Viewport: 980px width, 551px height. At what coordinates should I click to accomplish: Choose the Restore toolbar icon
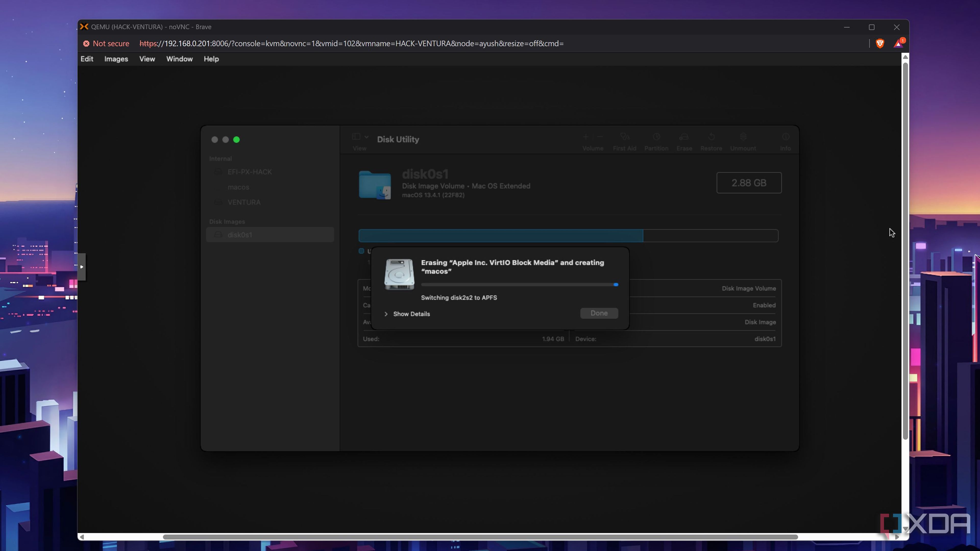[712, 136]
